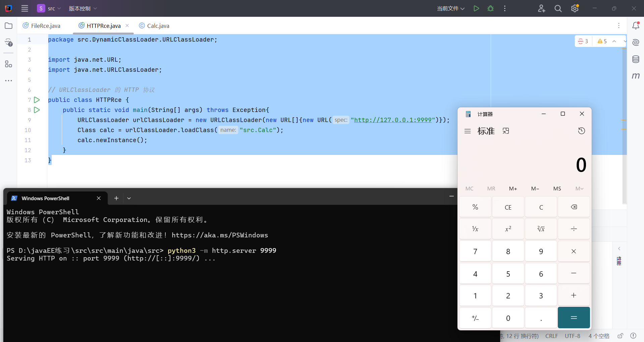Toggle read-only lock icon in status bar
Screen dimensions: 644x342
(620, 336)
